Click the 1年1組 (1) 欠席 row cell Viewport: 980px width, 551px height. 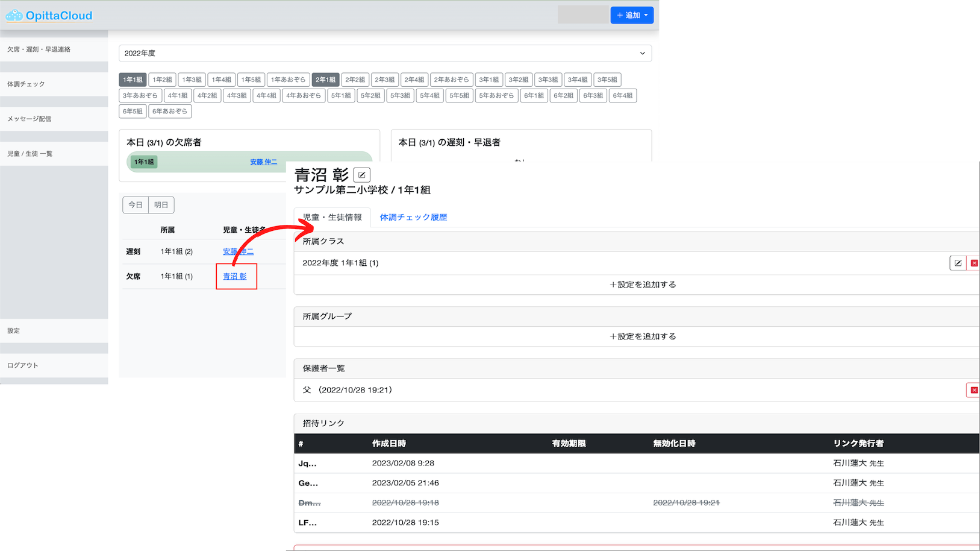(x=176, y=276)
